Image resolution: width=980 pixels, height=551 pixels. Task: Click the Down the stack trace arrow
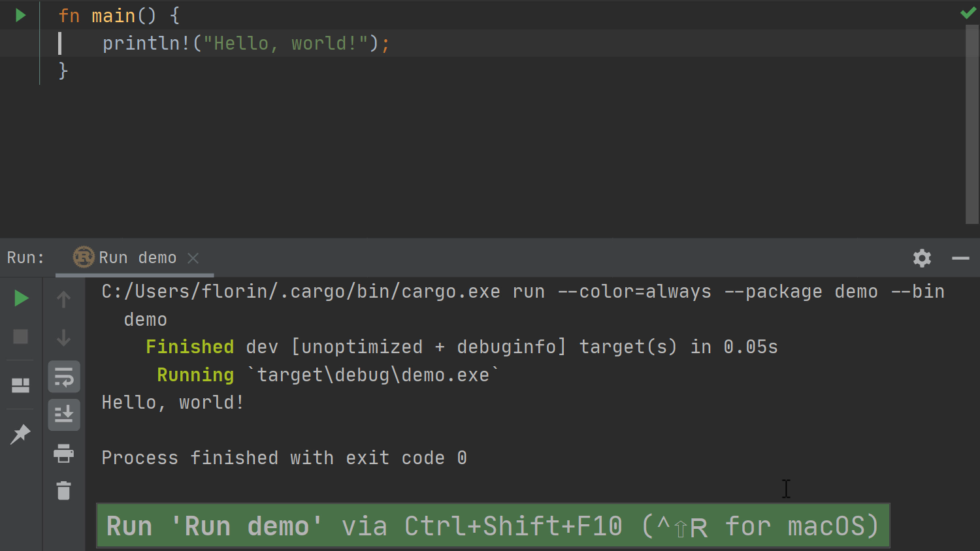63,338
